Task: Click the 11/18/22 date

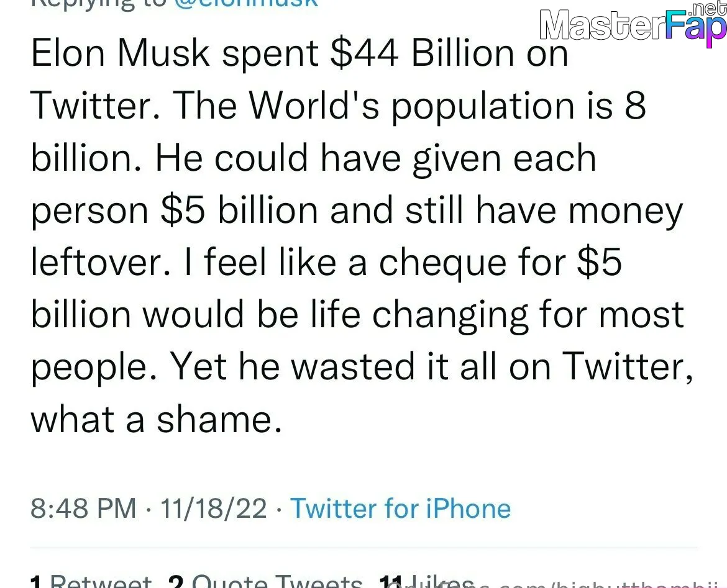Action: coord(213,509)
